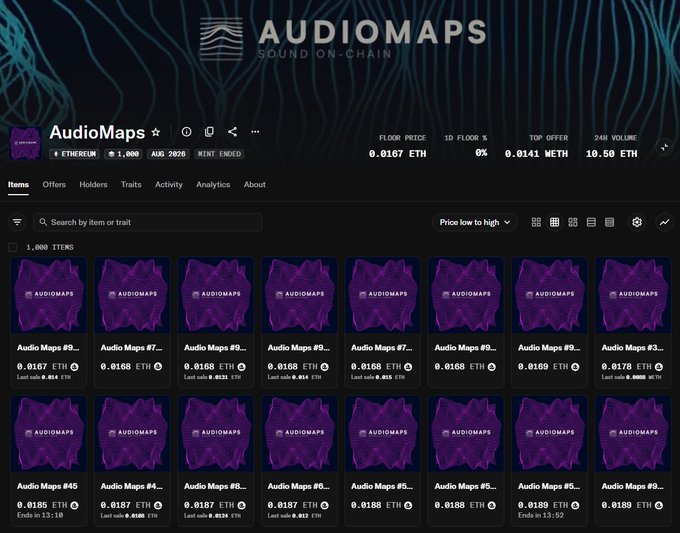Viewport: 680px width, 533px height.
Task: Open the Analytics tab
Action: pyautogui.click(x=213, y=185)
